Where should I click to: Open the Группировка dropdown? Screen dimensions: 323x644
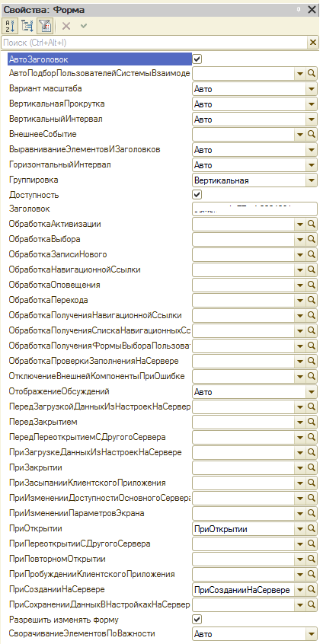point(312,180)
